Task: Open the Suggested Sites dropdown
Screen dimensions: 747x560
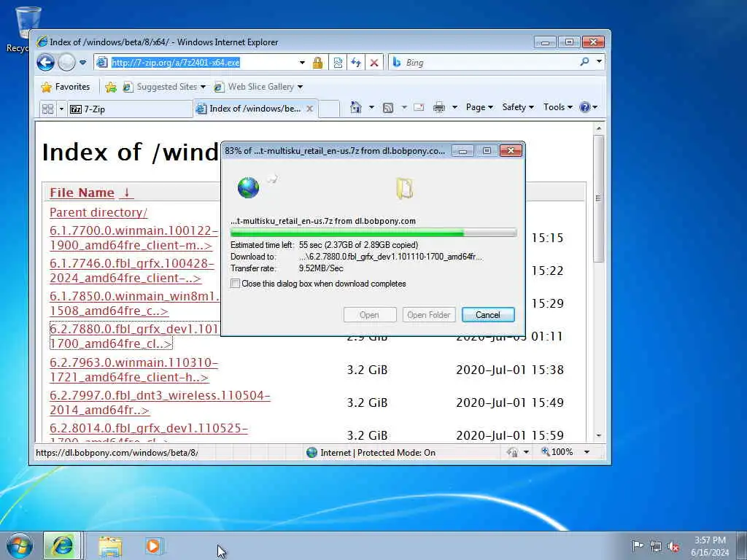Action: click(x=164, y=87)
